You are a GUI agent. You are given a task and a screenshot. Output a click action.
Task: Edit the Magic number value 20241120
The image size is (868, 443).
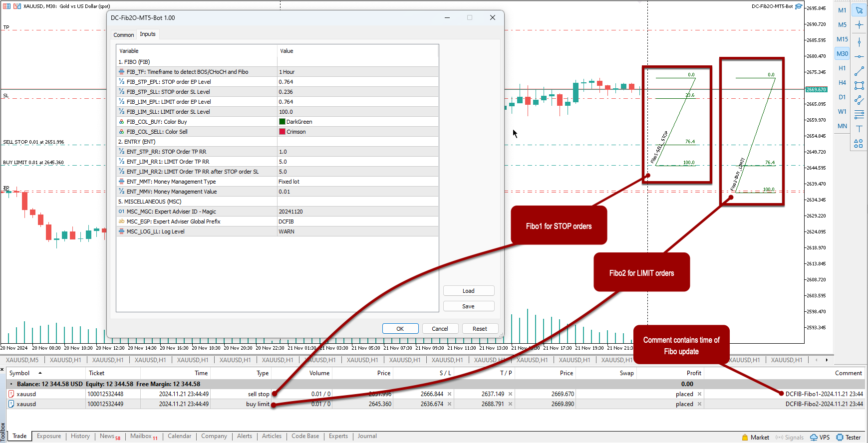357,212
